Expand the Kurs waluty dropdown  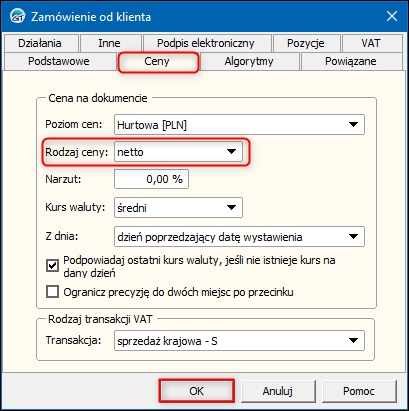click(231, 208)
